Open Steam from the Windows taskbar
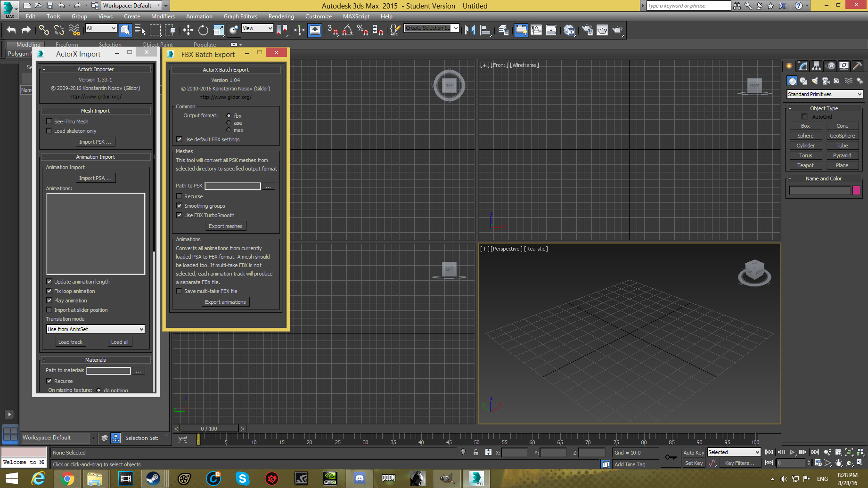The image size is (868, 488). pos(153,479)
